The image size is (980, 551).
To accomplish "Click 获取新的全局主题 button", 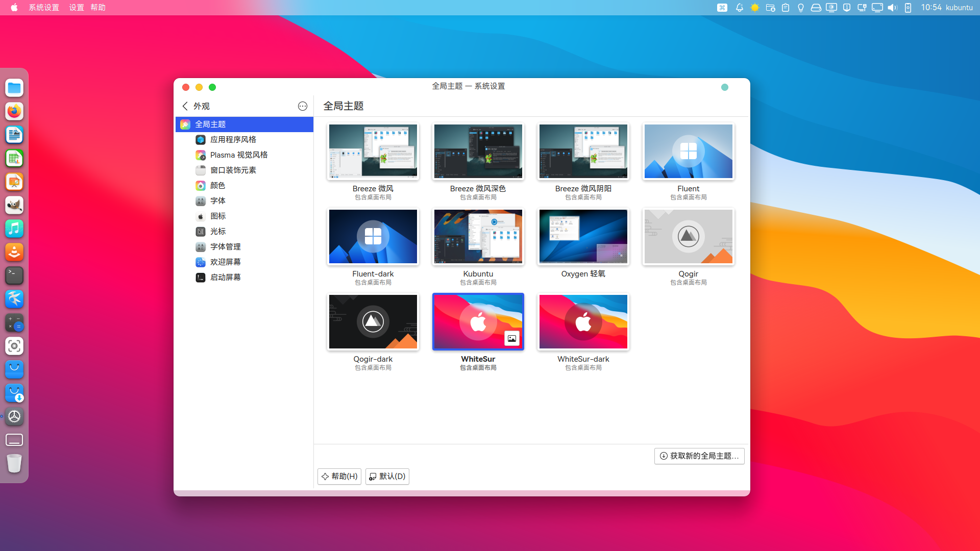I will click(x=699, y=456).
